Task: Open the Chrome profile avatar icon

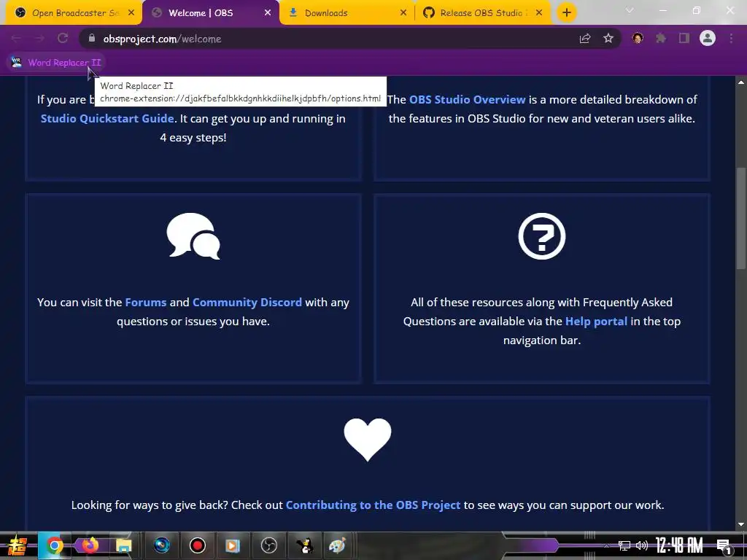Action: (x=708, y=38)
